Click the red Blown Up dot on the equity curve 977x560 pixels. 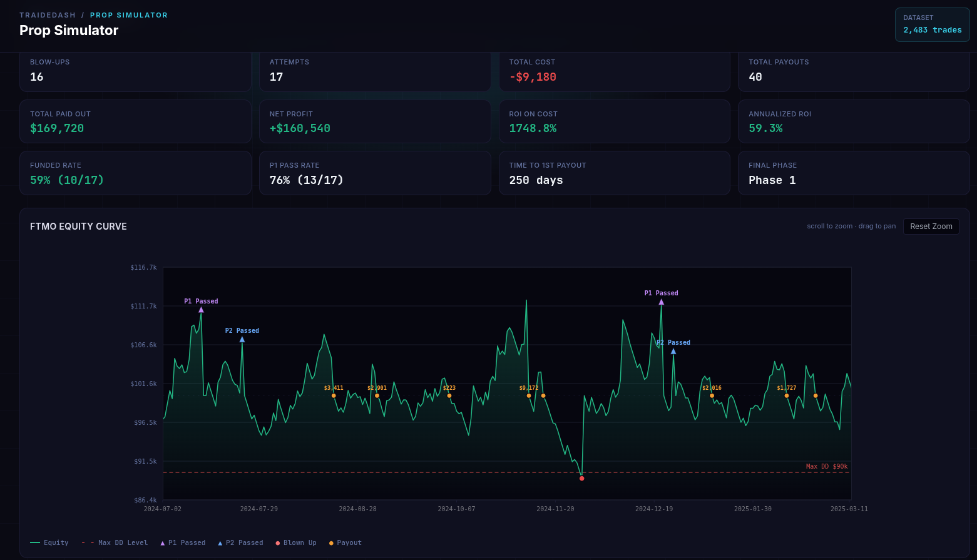(x=581, y=479)
